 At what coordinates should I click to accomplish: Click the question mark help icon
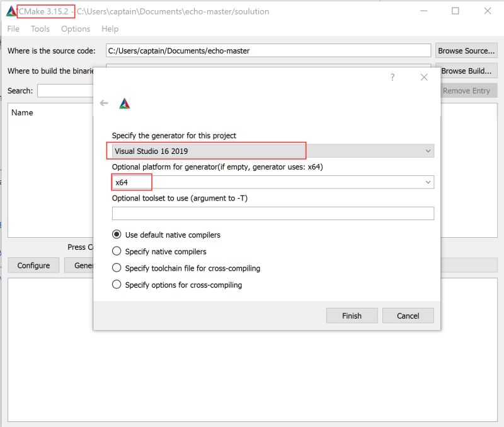point(392,77)
